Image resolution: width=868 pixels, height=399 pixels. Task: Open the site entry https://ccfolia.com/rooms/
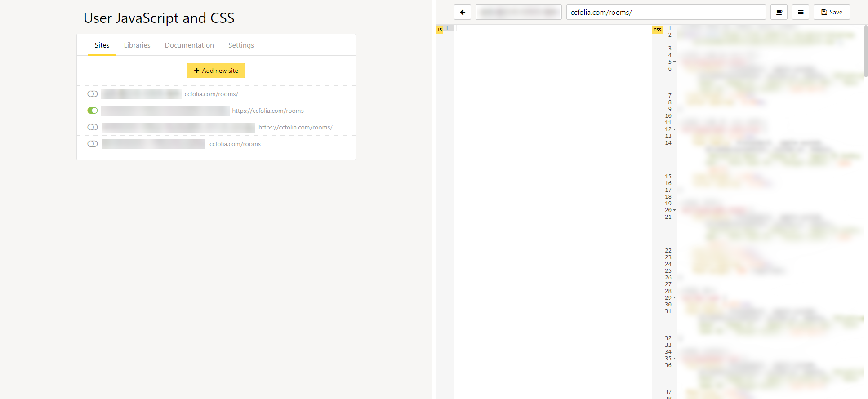point(295,127)
